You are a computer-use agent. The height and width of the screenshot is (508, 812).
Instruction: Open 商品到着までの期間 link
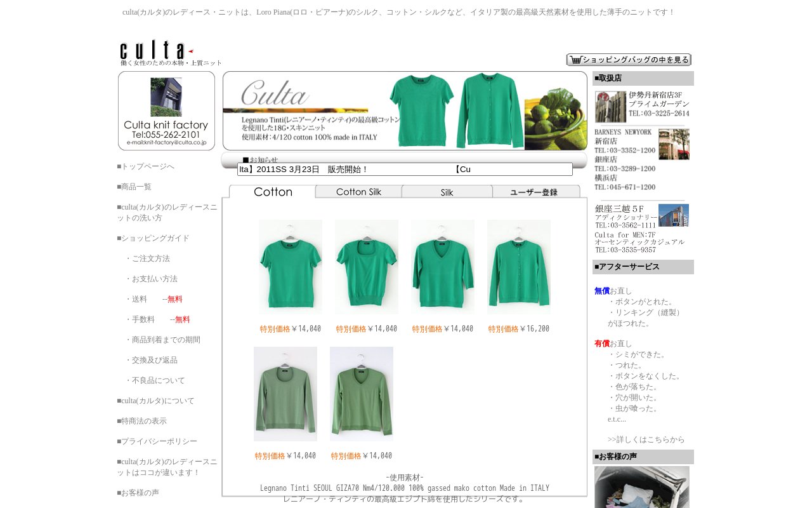point(162,340)
